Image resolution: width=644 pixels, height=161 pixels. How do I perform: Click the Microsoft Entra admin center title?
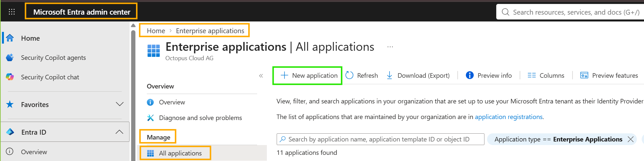[82, 12]
